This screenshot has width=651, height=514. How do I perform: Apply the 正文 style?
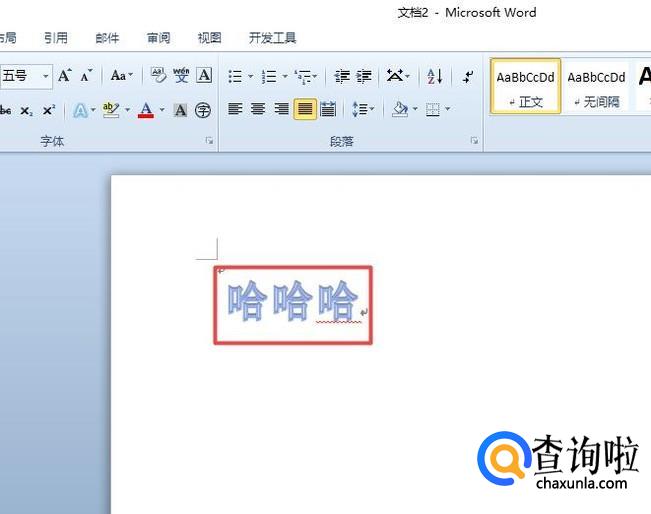point(526,86)
